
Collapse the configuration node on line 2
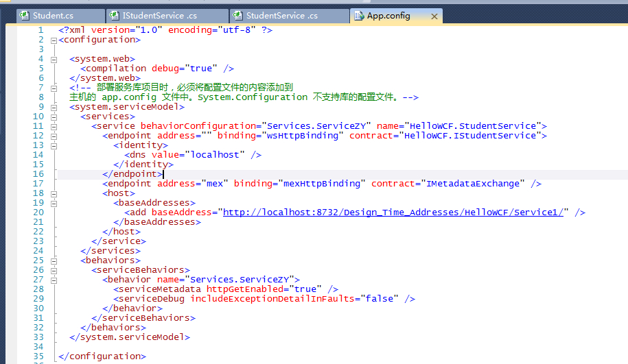pos(54,40)
